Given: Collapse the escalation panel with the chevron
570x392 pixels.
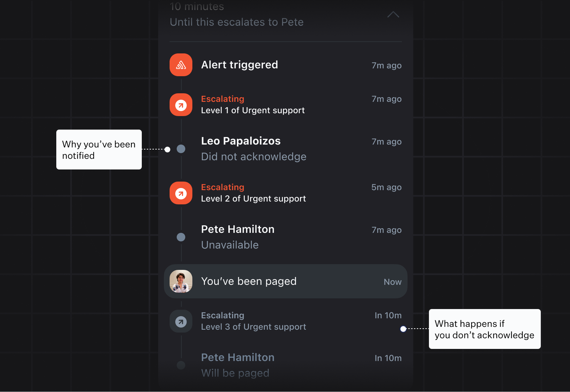Looking at the screenshot, I should coord(393,15).
